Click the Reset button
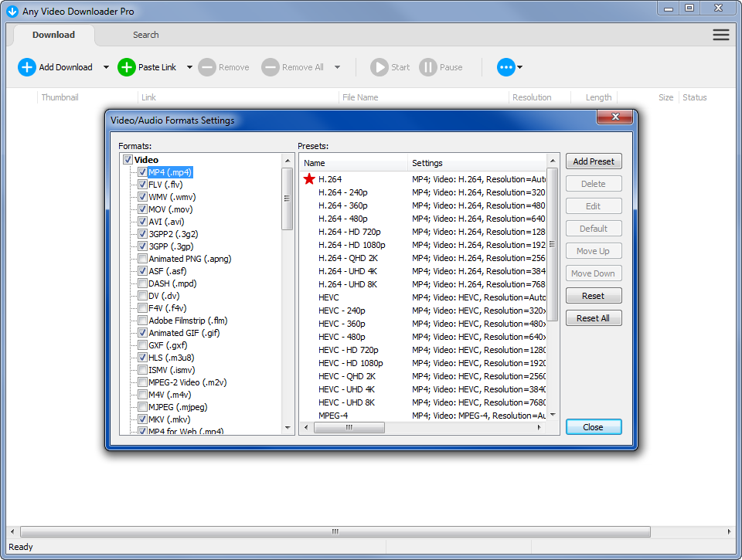The image size is (742, 560). tap(594, 296)
